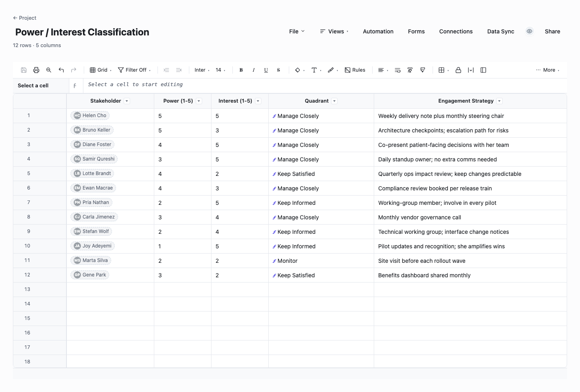Click the print icon

[36, 70]
